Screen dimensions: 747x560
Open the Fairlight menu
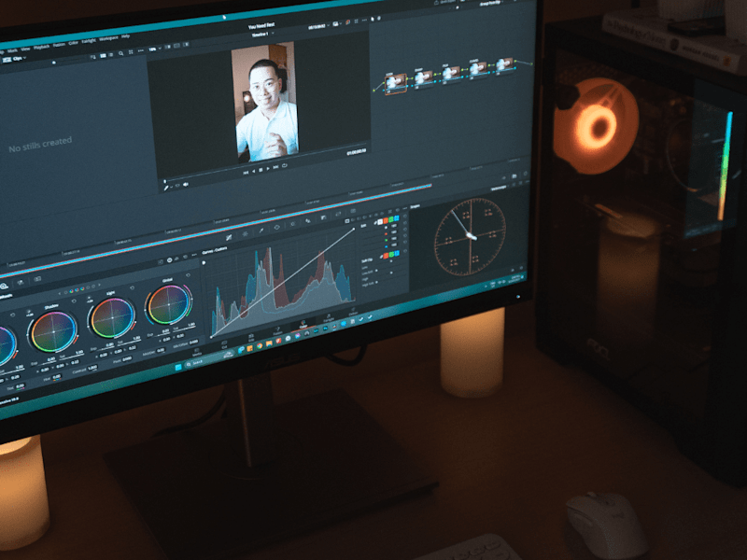point(89,40)
